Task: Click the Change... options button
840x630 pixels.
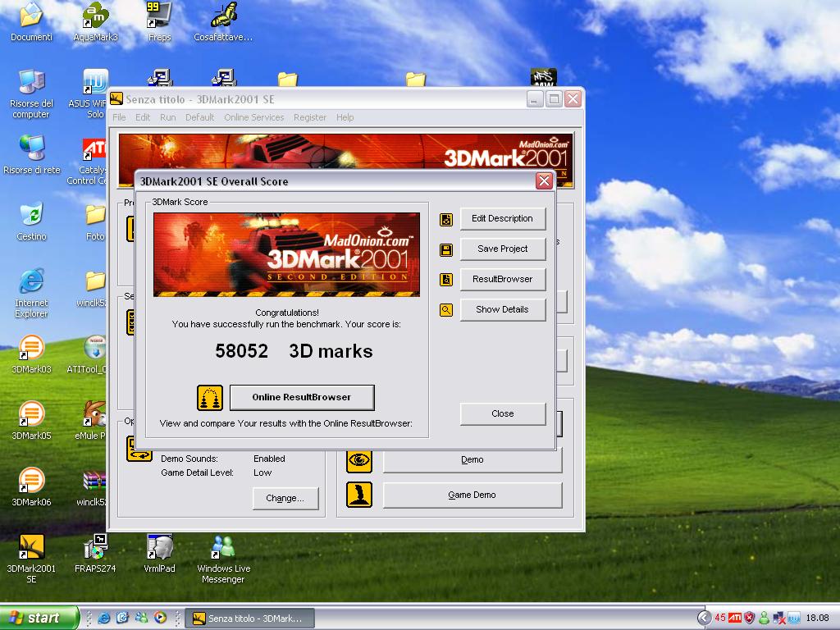Action: [x=285, y=498]
